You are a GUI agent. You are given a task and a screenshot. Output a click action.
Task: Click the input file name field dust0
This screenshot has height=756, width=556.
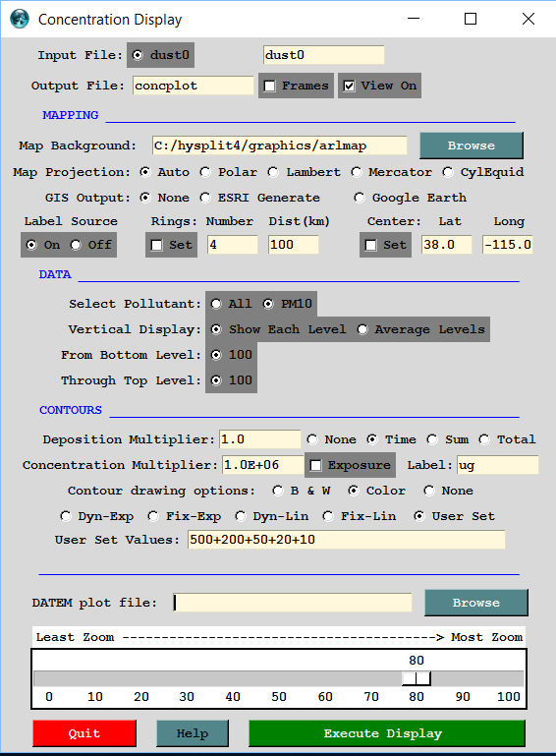[x=324, y=55]
